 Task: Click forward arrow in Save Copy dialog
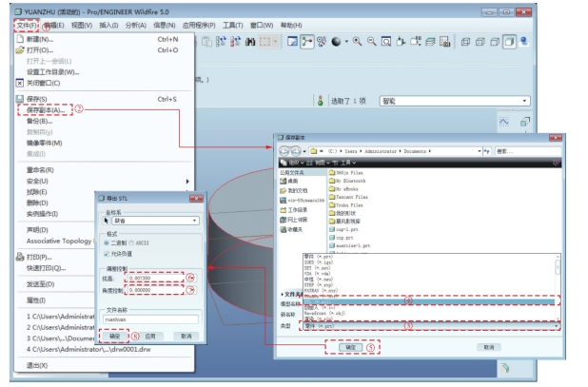pyautogui.click(x=296, y=151)
